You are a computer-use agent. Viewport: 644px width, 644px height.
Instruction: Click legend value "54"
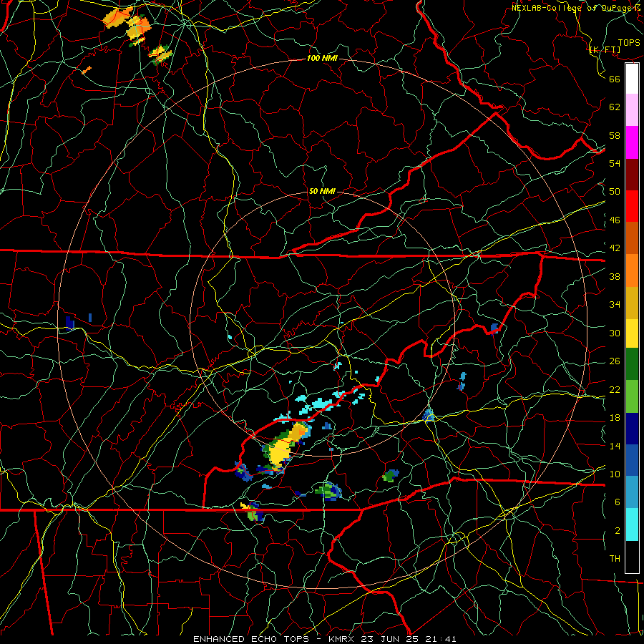615,163
